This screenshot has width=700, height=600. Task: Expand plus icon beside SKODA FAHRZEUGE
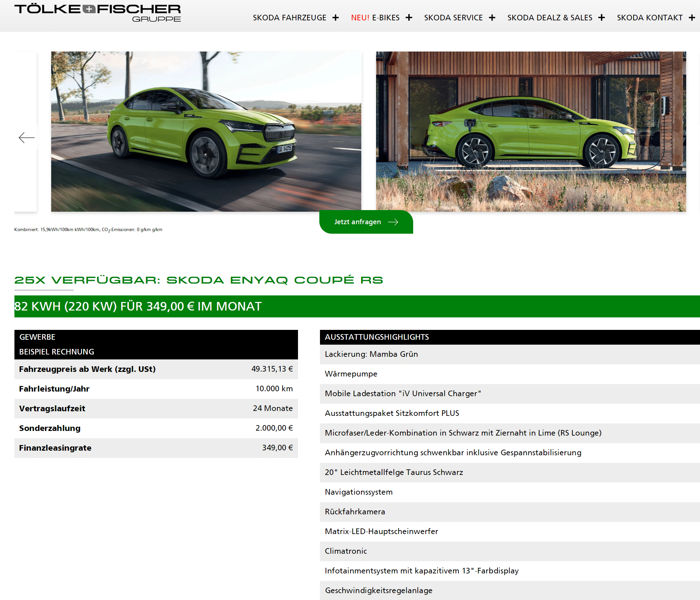click(335, 18)
